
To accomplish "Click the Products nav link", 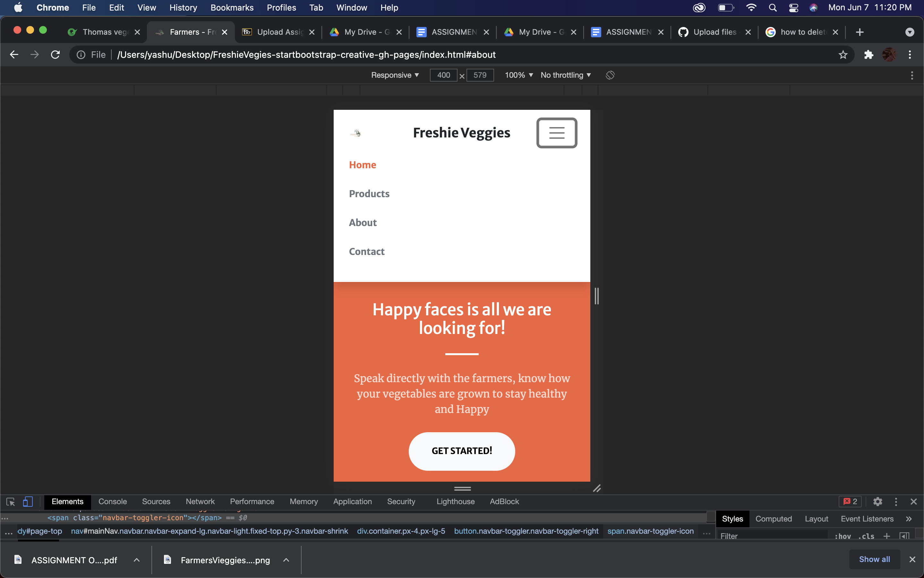I will (x=369, y=193).
